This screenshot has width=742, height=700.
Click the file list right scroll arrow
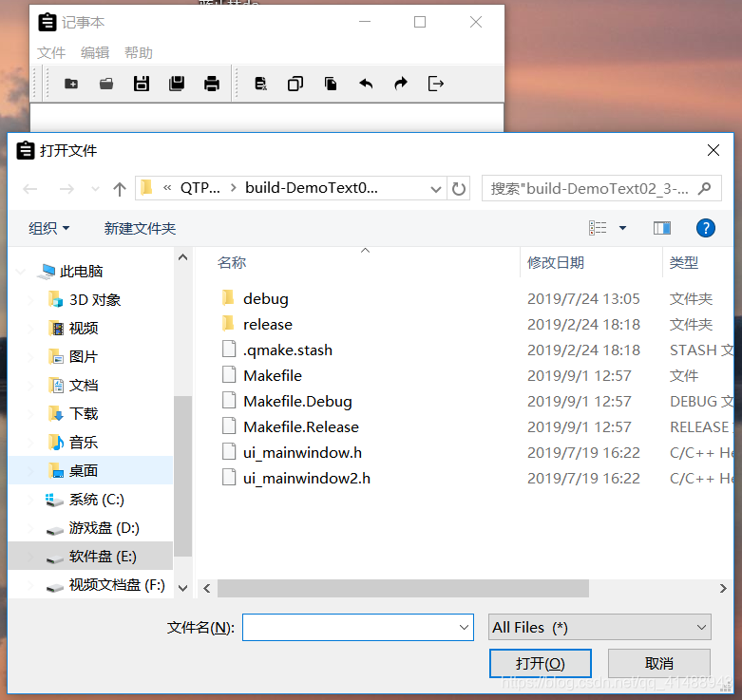coord(723,588)
